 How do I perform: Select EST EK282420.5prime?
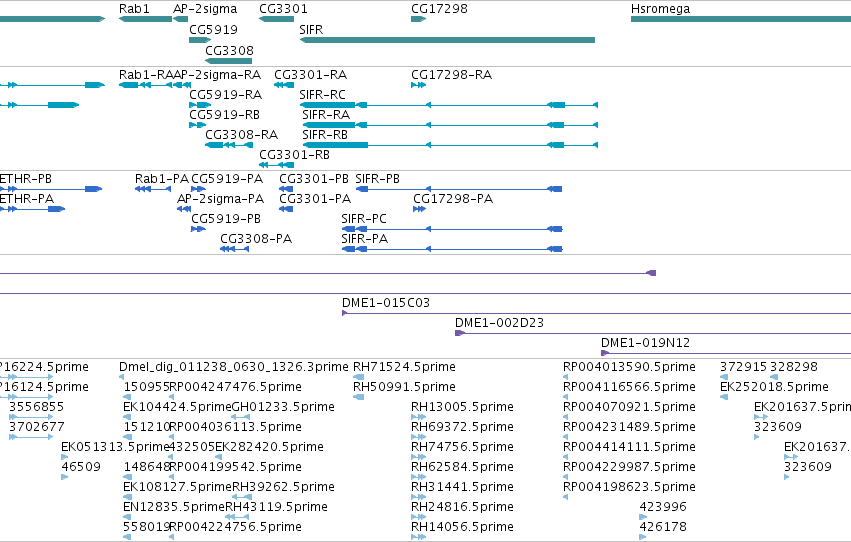click(x=269, y=447)
